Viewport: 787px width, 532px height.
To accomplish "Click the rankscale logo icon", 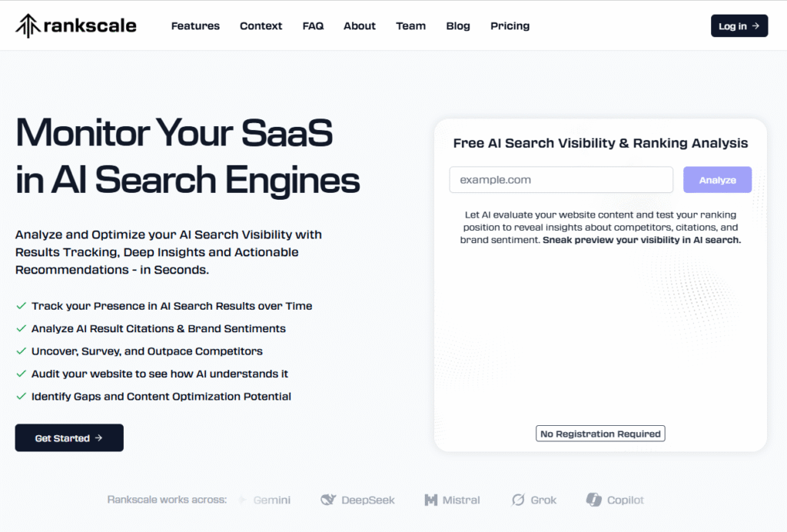I will (27, 25).
